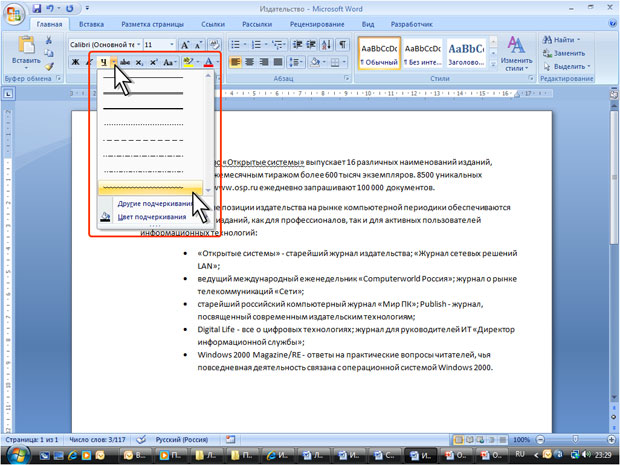Click the bulleted list icon

point(235,44)
